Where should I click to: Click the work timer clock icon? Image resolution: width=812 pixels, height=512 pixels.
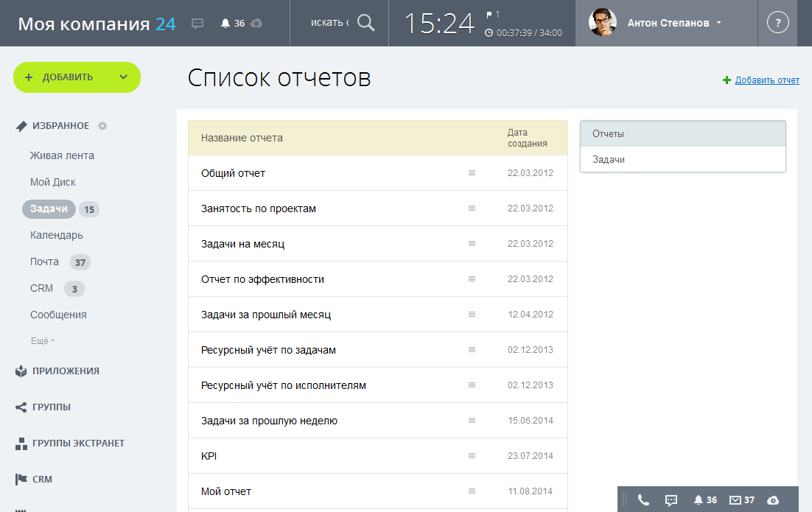point(489,33)
